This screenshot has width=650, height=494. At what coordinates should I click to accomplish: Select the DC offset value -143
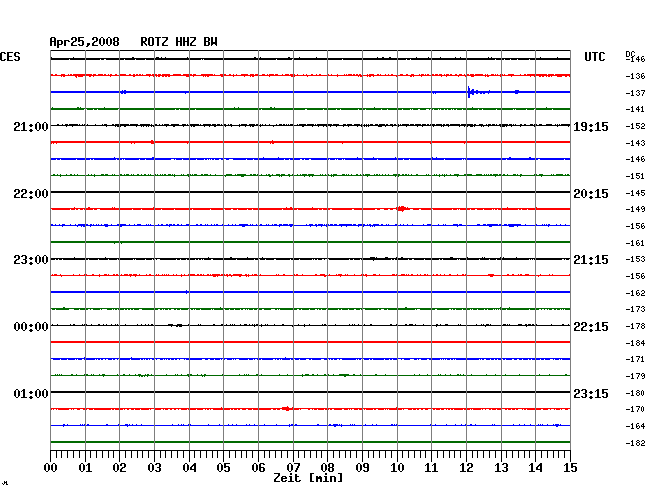[635, 143]
